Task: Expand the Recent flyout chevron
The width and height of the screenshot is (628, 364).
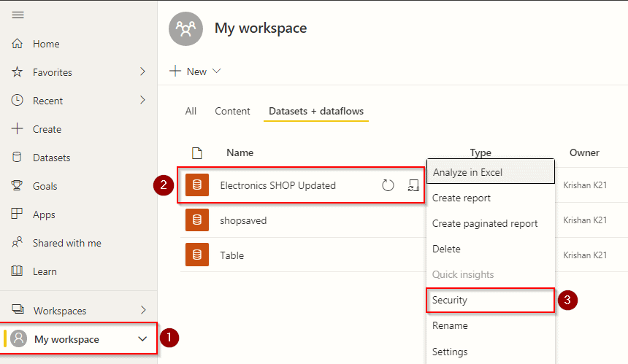Action: 142,100
